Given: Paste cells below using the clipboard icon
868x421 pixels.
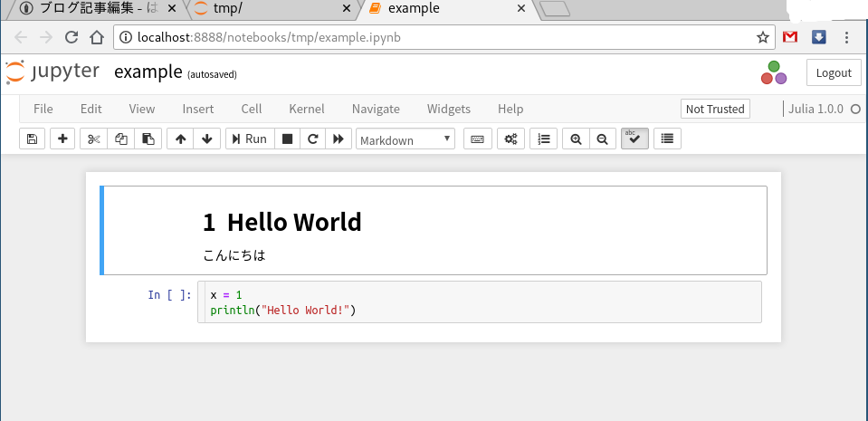Looking at the screenshot, I should (x=148, y=139).
